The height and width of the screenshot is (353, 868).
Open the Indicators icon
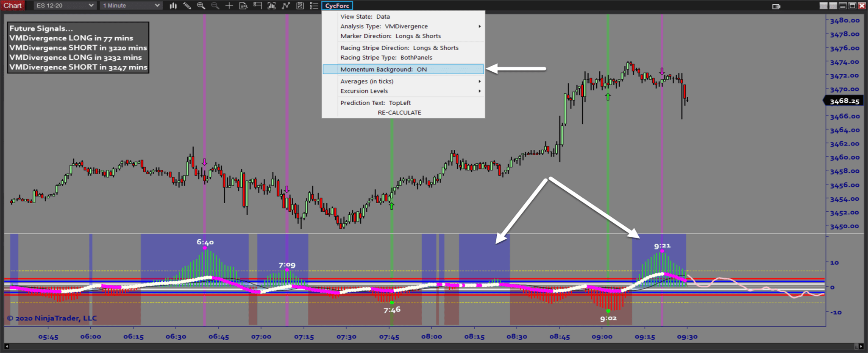pyautogui.click(x=286, y=6)
